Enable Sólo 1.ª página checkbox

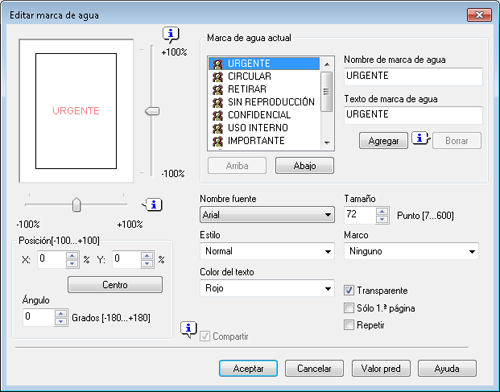[x=349, y=308]
